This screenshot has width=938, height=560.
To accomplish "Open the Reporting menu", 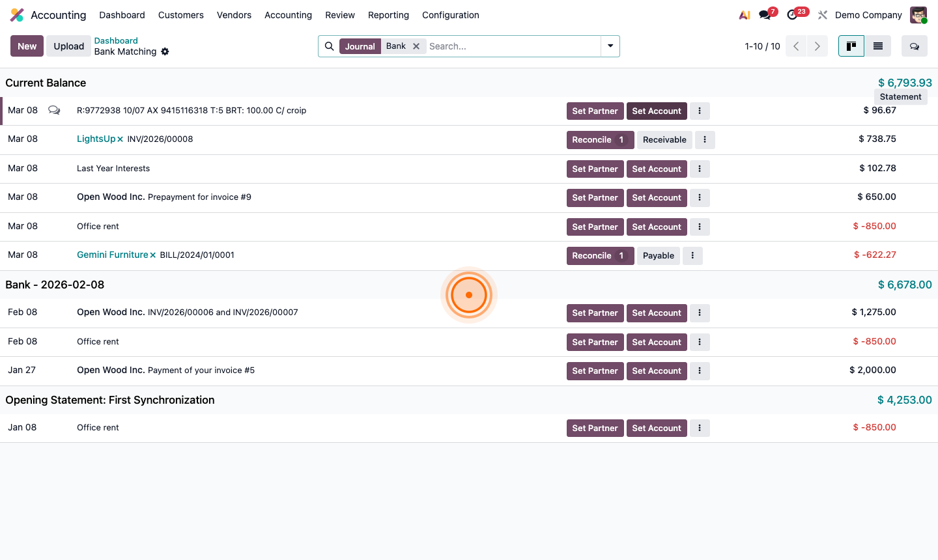I will [x=388, y=15].
